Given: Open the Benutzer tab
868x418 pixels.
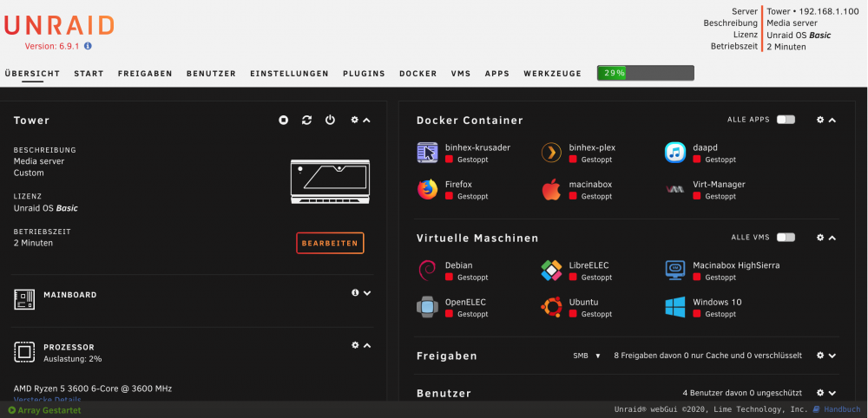Looking at the screenshot, I should (x=212, y=74).
